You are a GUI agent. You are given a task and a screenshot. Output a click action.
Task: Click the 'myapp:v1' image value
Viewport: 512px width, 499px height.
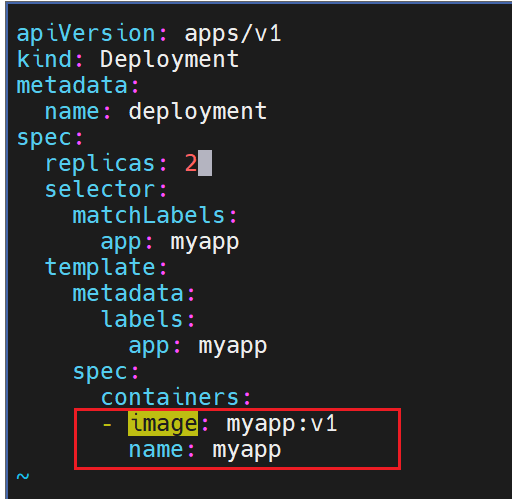pos(282,424)
